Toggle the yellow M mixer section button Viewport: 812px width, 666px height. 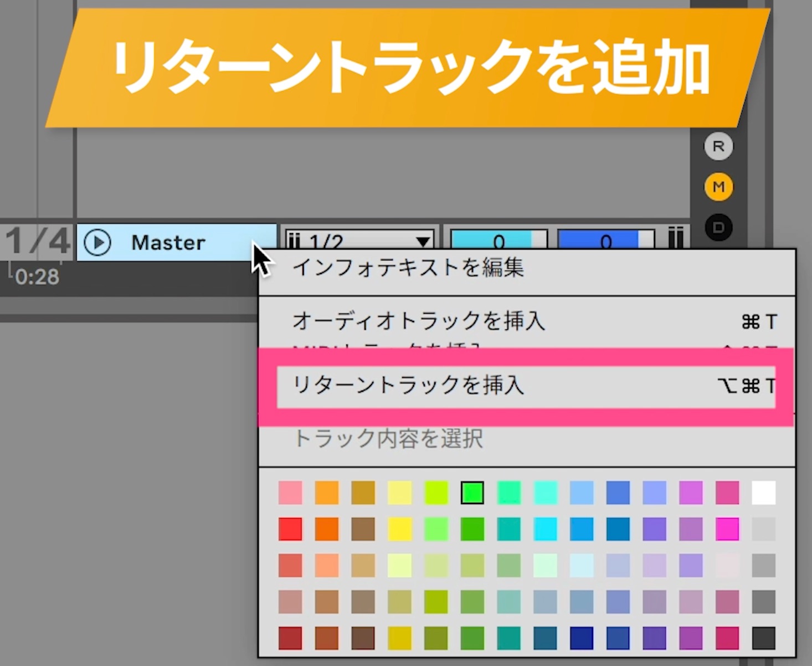pos(718,187)
